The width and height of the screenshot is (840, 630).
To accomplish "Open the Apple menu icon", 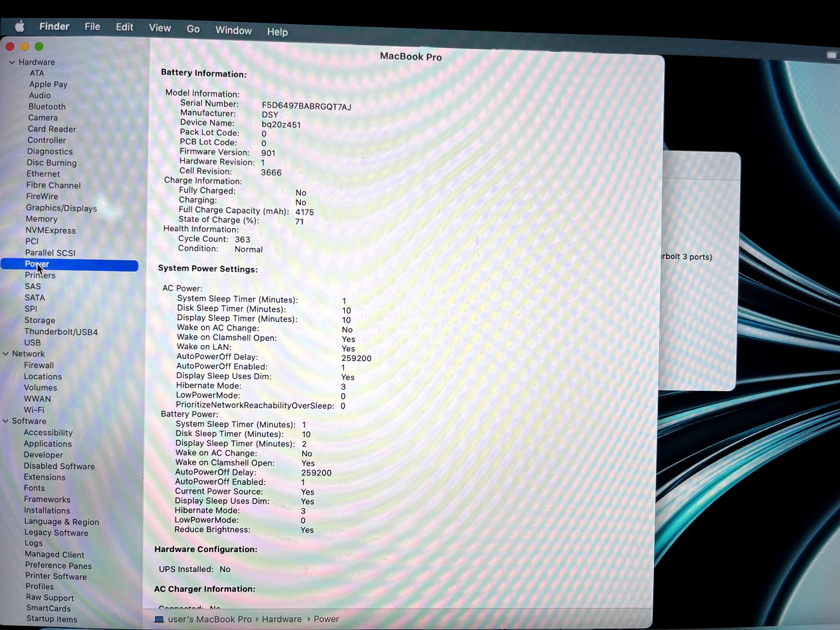I will (x=20, y=26).
